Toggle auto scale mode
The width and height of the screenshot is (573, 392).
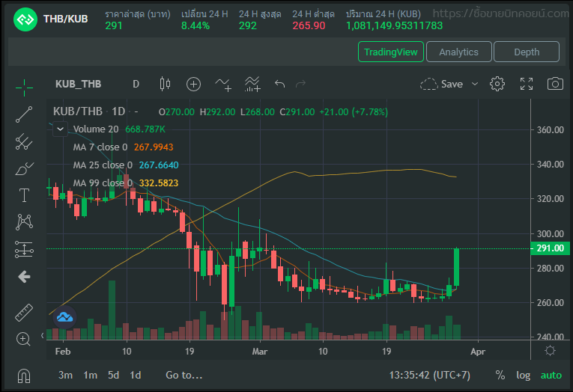(x=551, y=376)
